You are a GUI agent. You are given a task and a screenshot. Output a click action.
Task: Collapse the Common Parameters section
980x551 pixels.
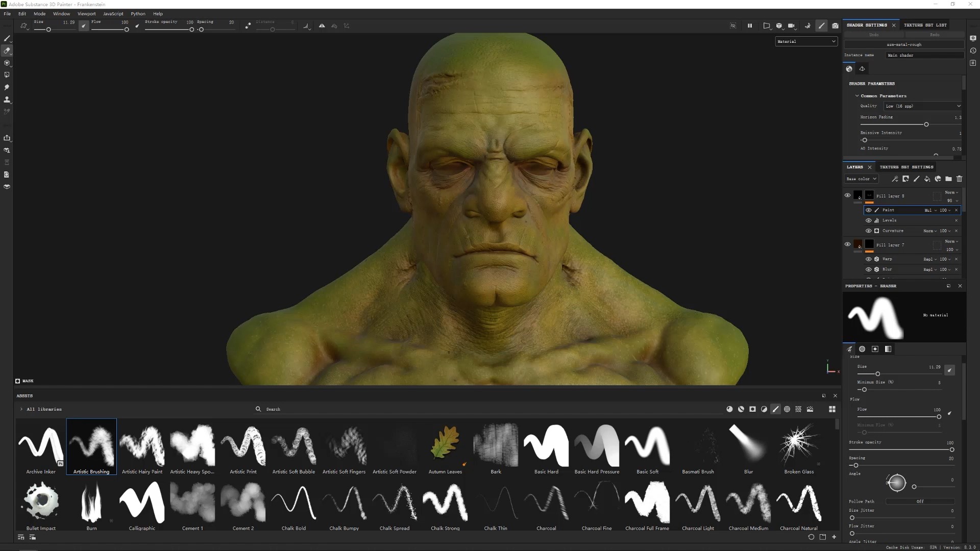point(856,95)
